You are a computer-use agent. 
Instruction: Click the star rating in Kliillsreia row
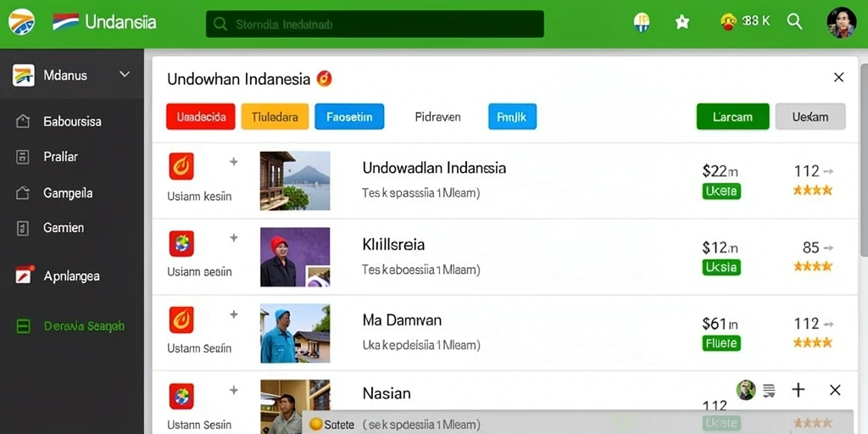813,266
